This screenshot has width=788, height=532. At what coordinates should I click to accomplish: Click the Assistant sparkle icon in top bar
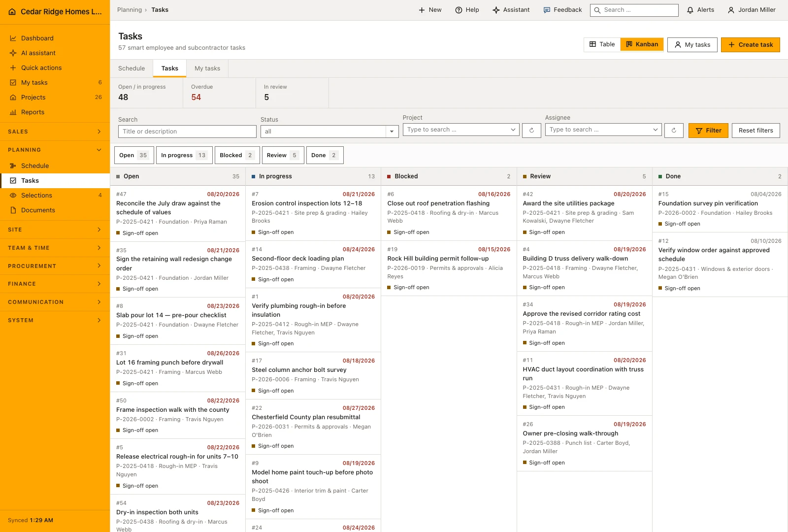pyautogui.click(x=496, y=10)
